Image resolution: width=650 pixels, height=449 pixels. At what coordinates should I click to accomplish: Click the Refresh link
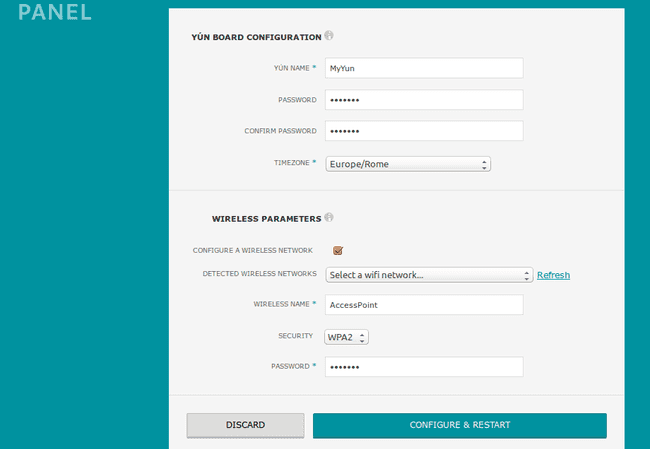[553, 275]
